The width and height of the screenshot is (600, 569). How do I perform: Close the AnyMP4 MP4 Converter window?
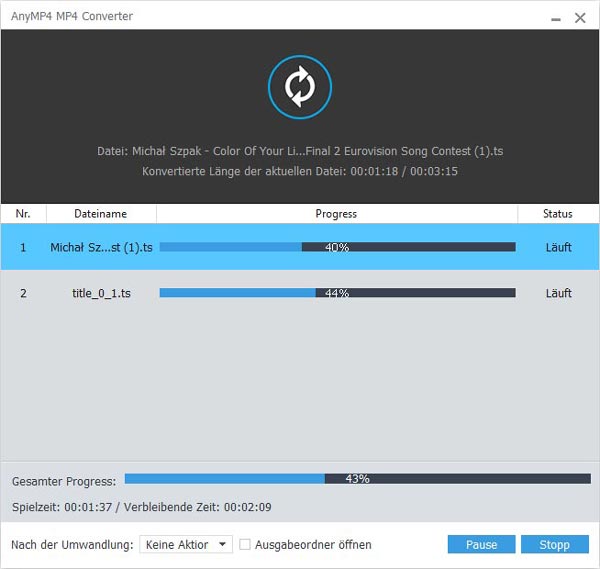(580, 18)
